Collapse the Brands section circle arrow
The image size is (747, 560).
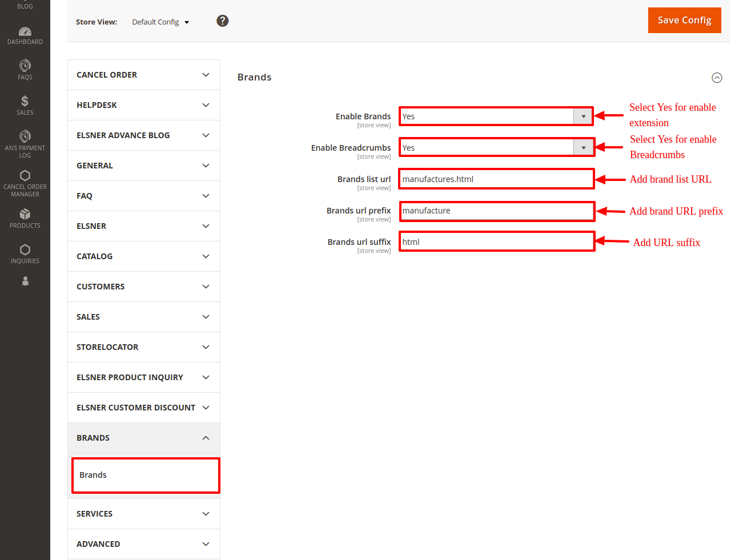(x=717, y=78)
